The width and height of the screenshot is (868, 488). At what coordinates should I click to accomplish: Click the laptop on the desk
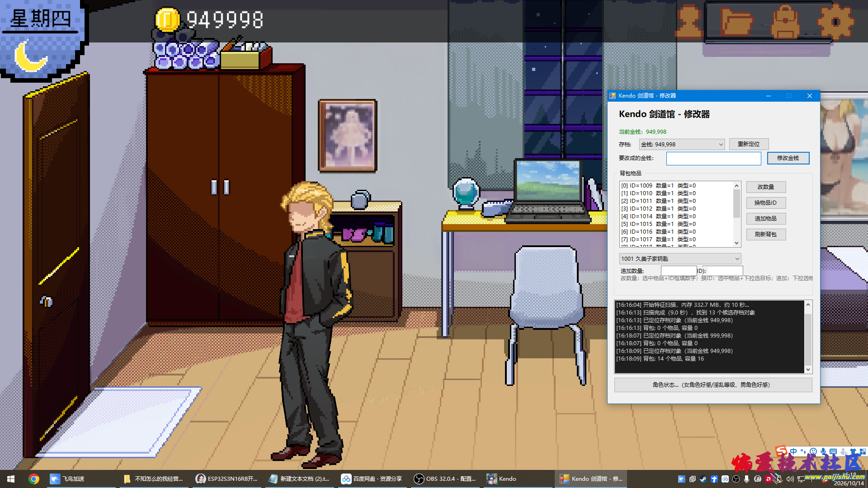pos(547,191)
